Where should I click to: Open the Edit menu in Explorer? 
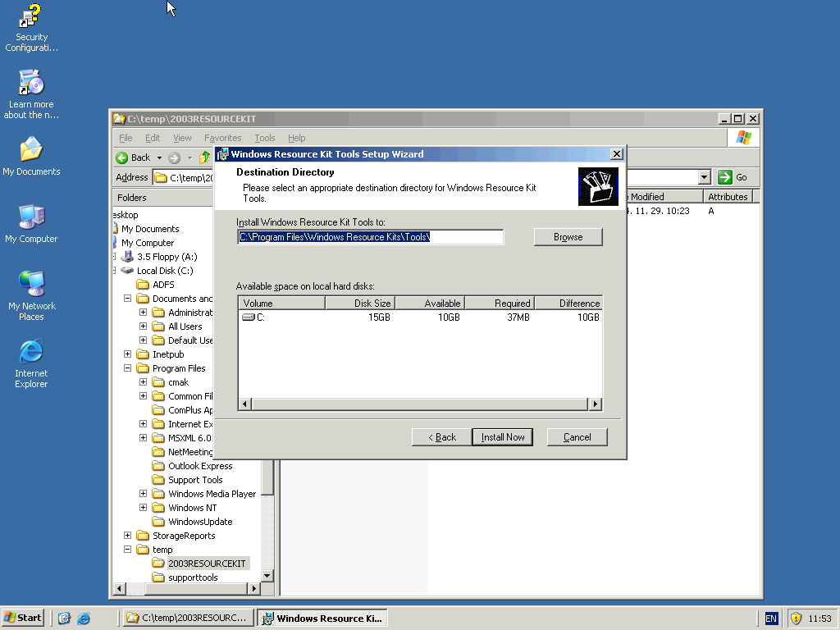(x=153, y=138)
